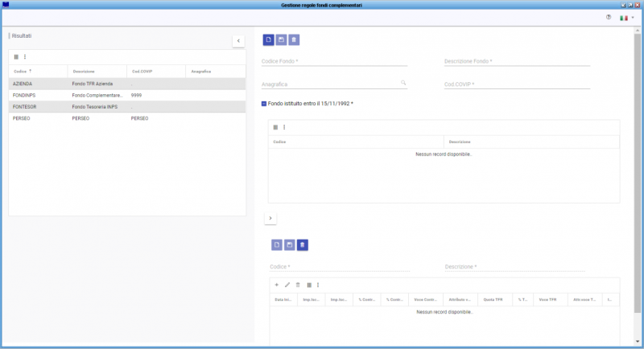Click 'Voce Contr...' column header
This screenshot has width=644, height=349.
point(426,300)
